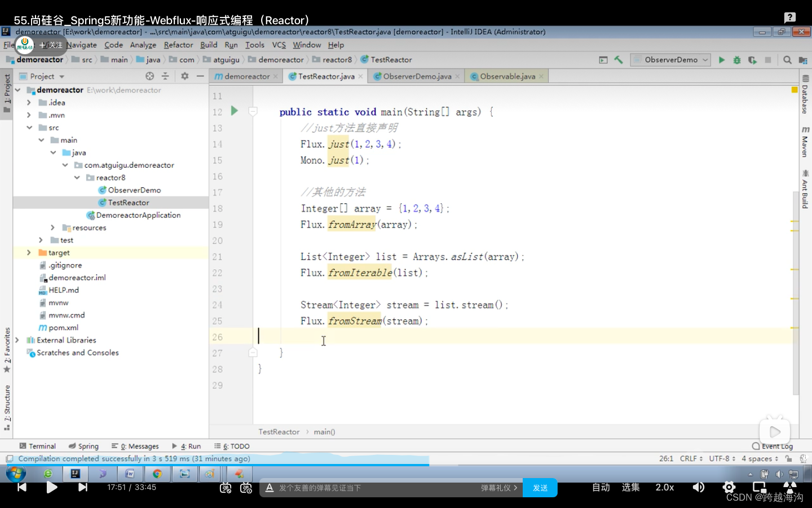The width and height of the screenshot is (812, 508).
Task: Toggle the danmaku display icon in player
Action: point(226,488)
